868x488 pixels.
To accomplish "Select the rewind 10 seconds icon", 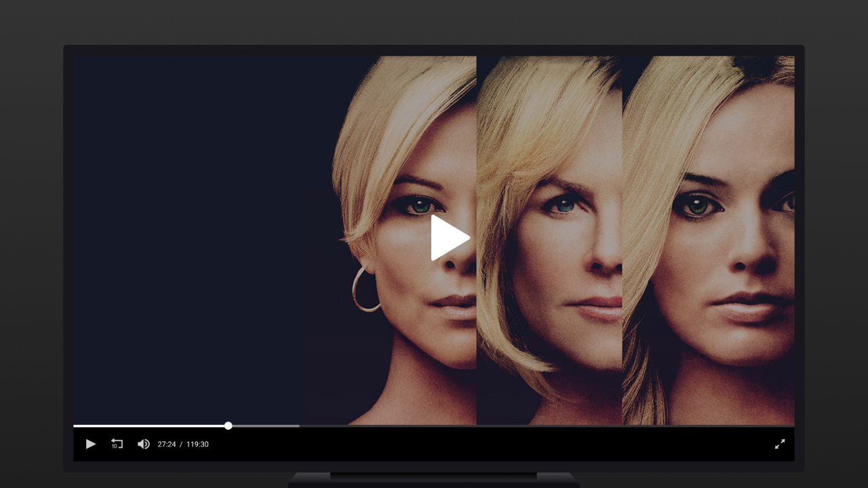I will pos(117,444).
